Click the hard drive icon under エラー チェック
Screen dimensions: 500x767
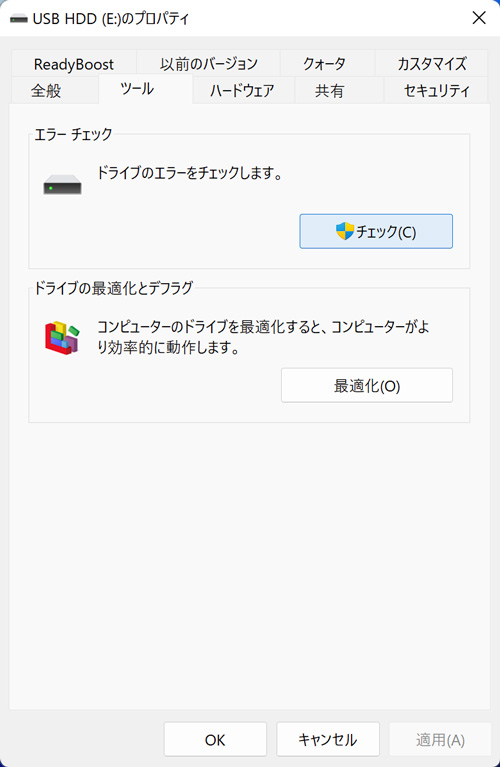[62, 185]
